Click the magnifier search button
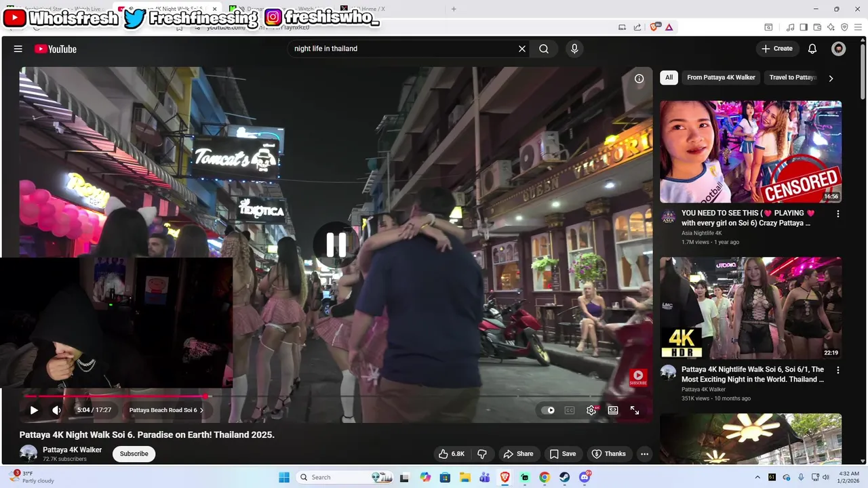 (x=544, y=49)
